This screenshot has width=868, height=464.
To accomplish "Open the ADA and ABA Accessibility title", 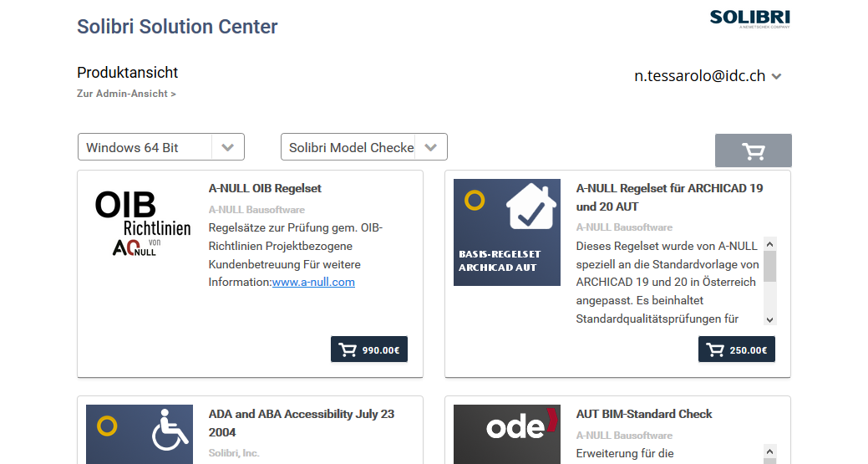I will tap(301, 423).
